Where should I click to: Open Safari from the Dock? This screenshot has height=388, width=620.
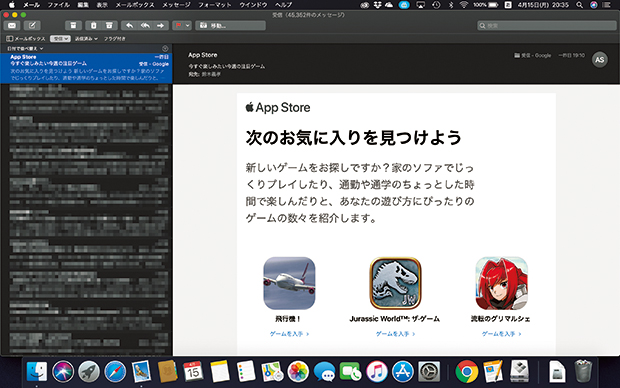tap(115, 372)
